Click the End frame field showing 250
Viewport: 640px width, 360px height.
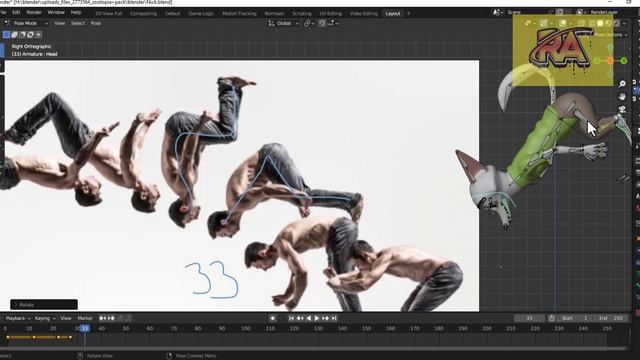coord(610,318)
